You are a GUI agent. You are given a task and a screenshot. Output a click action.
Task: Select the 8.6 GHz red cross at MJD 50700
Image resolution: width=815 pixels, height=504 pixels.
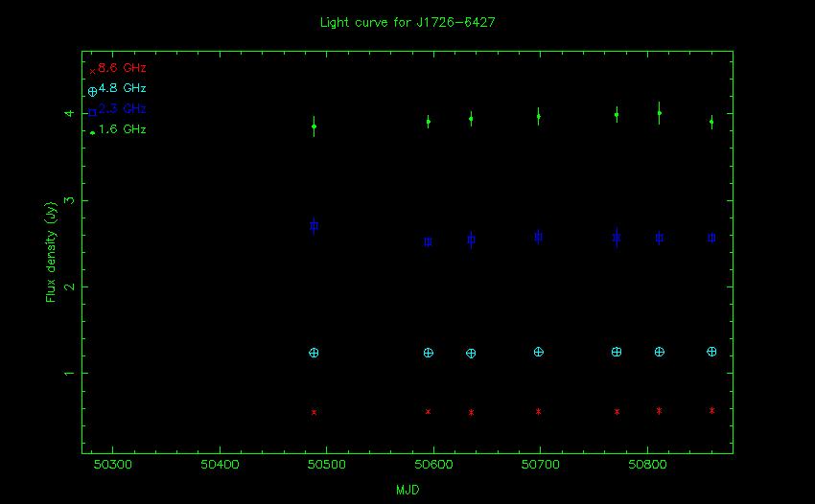539,411
